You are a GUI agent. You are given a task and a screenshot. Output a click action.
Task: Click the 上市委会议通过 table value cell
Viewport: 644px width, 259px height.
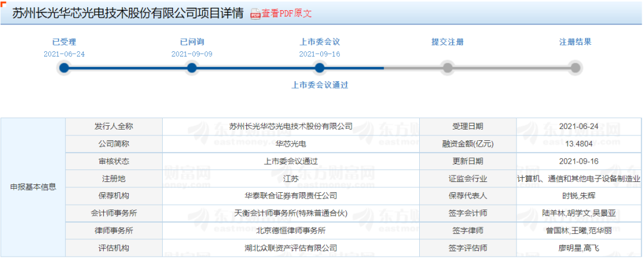[291, 161]
